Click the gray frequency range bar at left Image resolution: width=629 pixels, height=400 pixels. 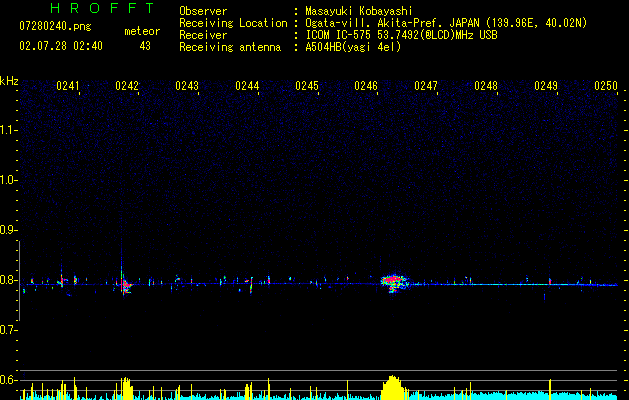click(x=20, y=280)
